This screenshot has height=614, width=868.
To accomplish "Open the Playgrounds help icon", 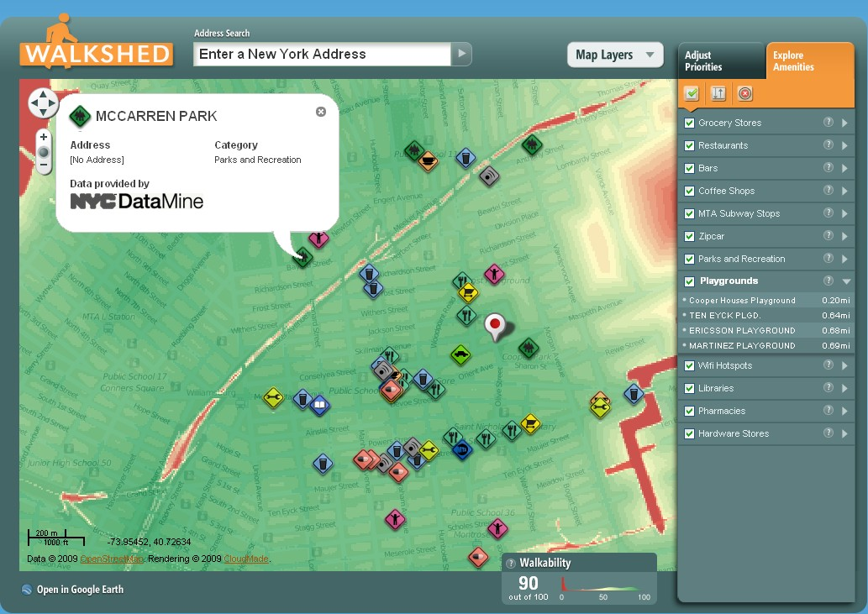I will coord(829,281).
